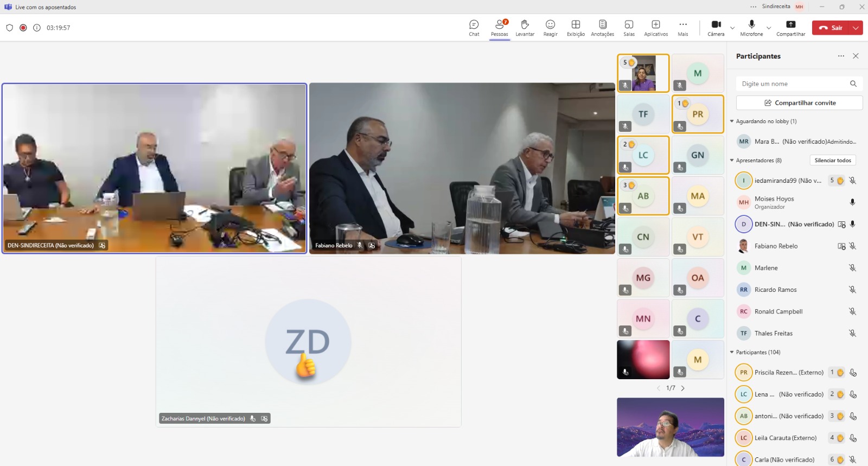Click the Compartilhar share screen icon
Viewport: 868px width, 466px height.
[x=790, y=28]
